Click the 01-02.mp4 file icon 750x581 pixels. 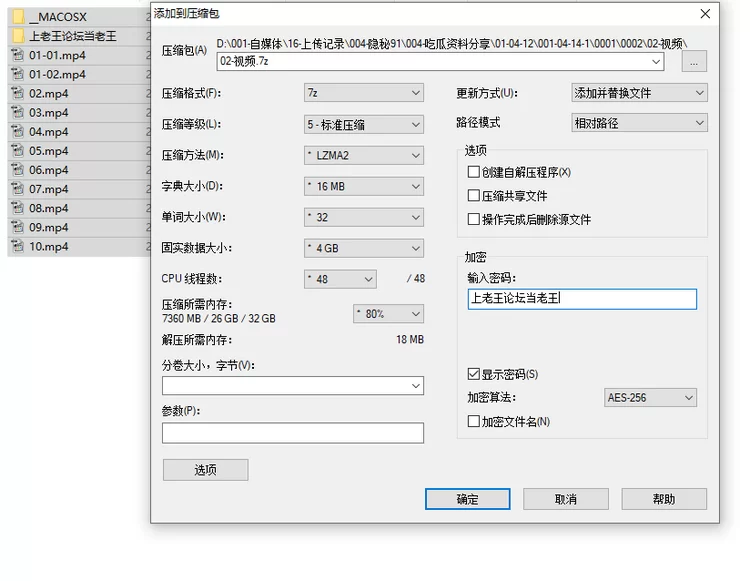click(x=18, y=74)
